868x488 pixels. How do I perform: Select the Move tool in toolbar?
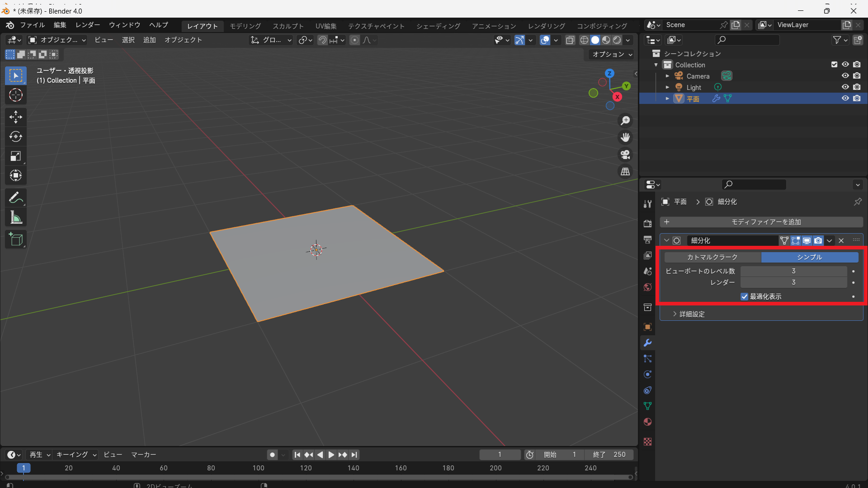(16, 117)
